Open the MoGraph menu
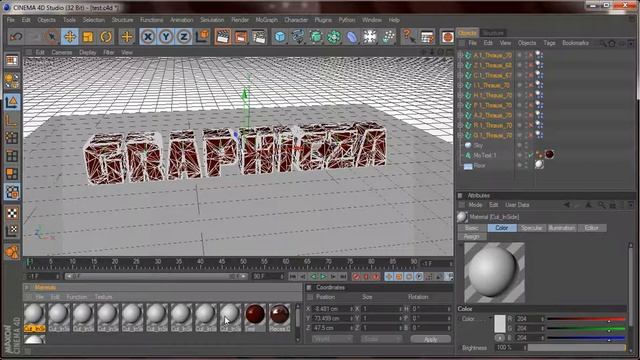The width and height of the screenshot is (640, 360). (267, 20)
